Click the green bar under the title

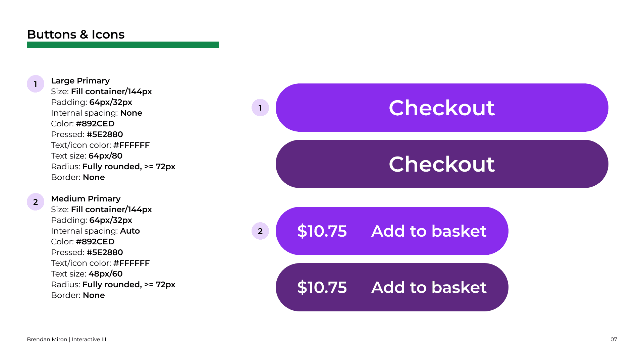[123, 45]
